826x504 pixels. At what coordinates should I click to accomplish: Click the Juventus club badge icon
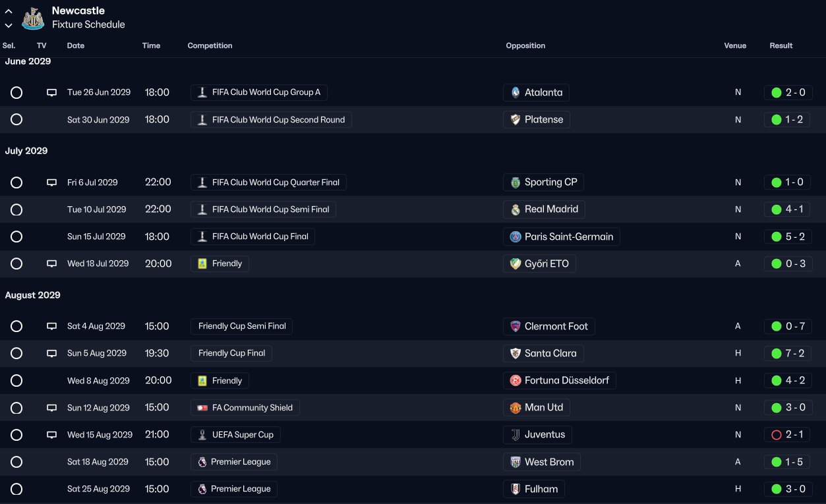pos(516,435)
